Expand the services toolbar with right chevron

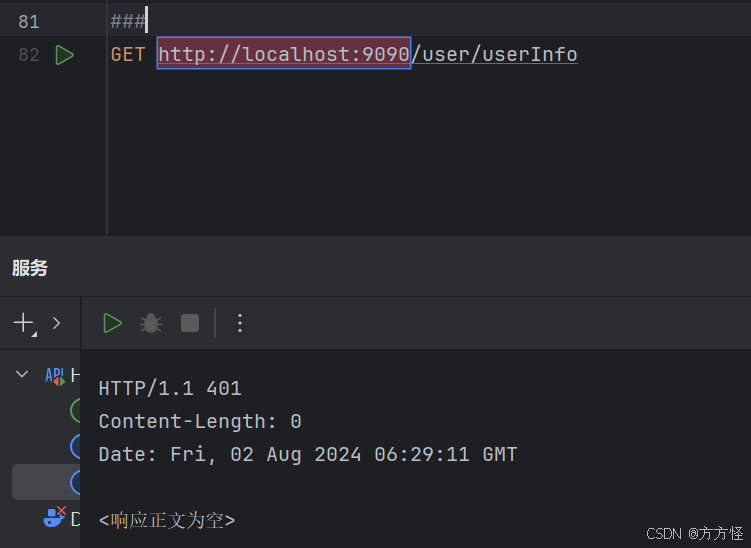coord(57,323)
